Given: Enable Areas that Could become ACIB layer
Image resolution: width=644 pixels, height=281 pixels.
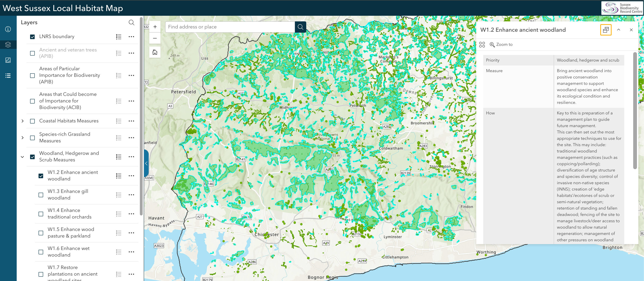Looking at the screenshot, I should (x=32, y=101).
